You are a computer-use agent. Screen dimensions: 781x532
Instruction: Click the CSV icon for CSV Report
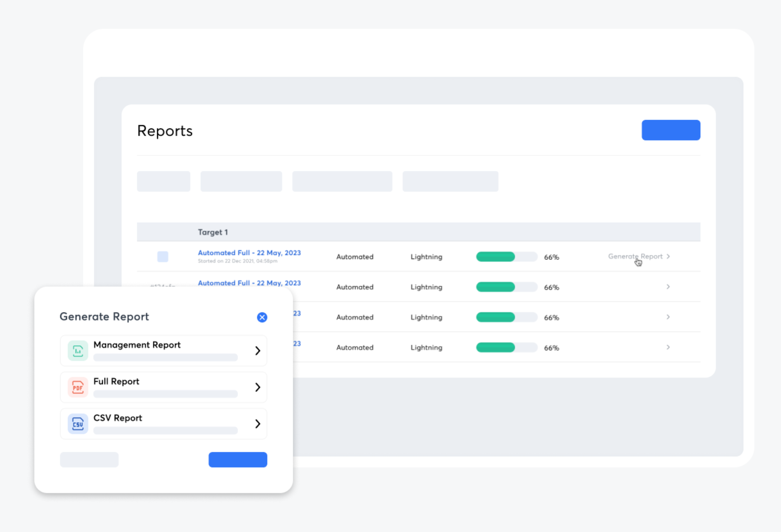click(78, 424)
